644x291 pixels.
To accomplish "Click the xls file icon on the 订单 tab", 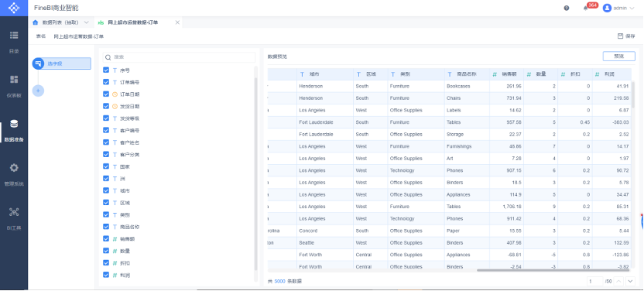I will click(x=101, y=22).
